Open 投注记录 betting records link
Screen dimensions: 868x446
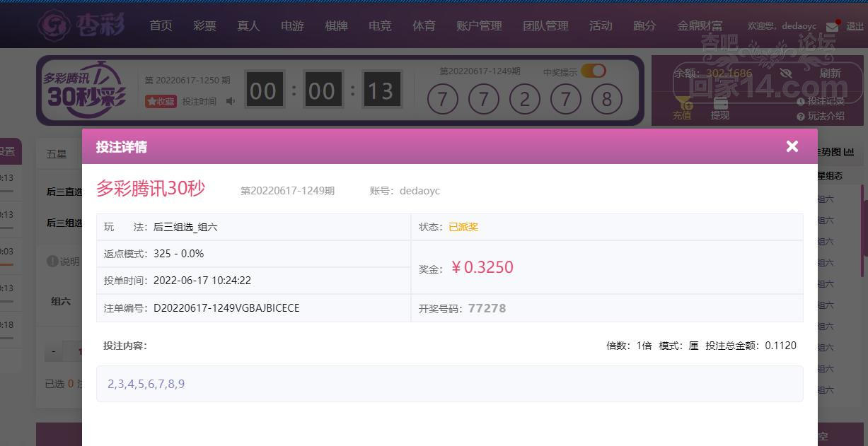[821, 101]
